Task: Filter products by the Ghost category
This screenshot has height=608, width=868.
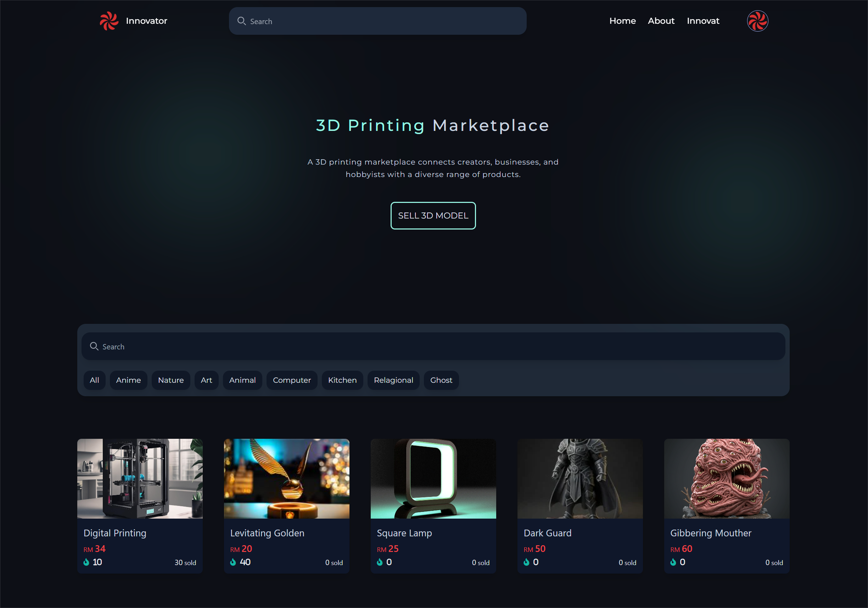Action: pos(441,380)
